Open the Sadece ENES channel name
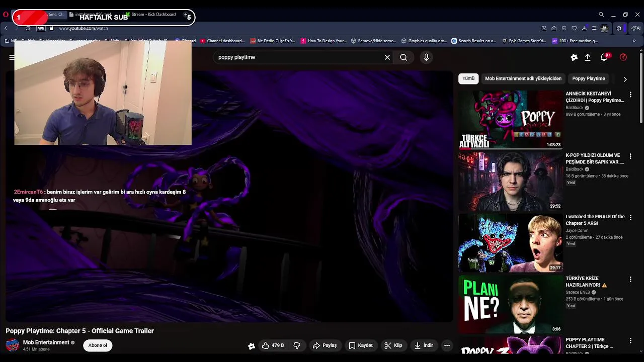 pyautogui.click(x=578, y=292)
